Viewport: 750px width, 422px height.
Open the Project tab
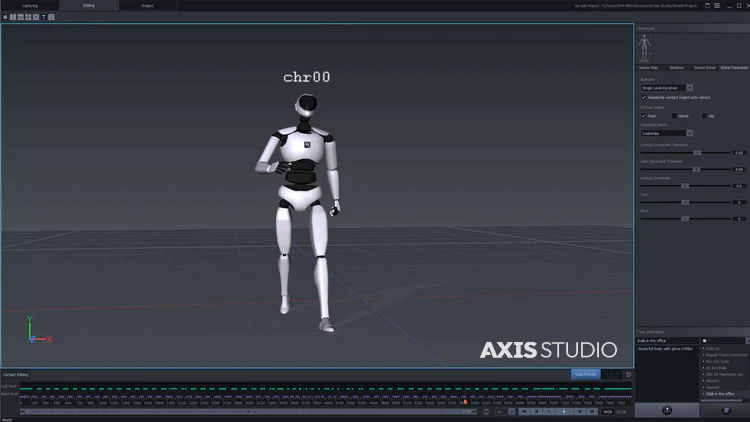[x=148, y=6]
